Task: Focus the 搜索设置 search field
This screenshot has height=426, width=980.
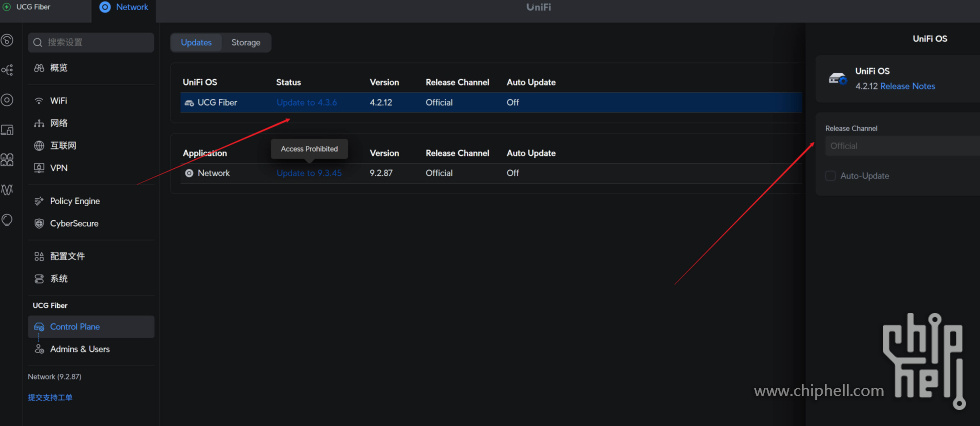Action: pos(91,42)
